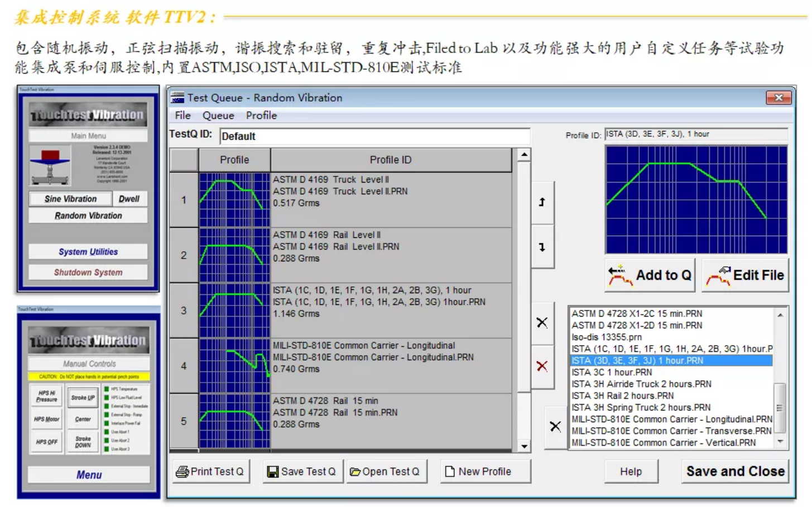Click Shutdown System in the Main Menu
The width and height of the screenshot is (812, 507).
[x=88, y=272]
